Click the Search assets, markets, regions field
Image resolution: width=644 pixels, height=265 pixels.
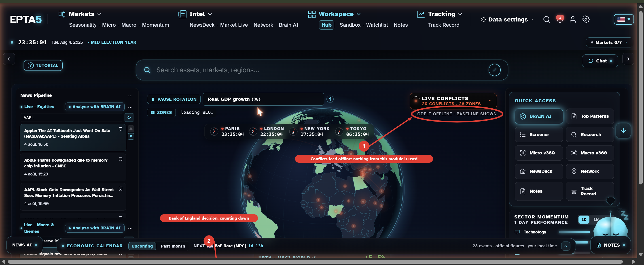click(322, 70)
